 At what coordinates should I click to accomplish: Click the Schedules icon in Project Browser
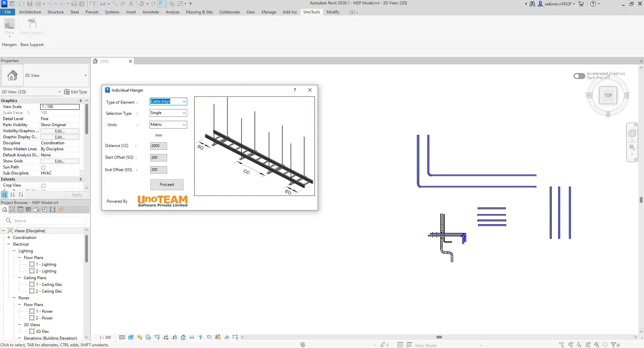coord(29,209)
